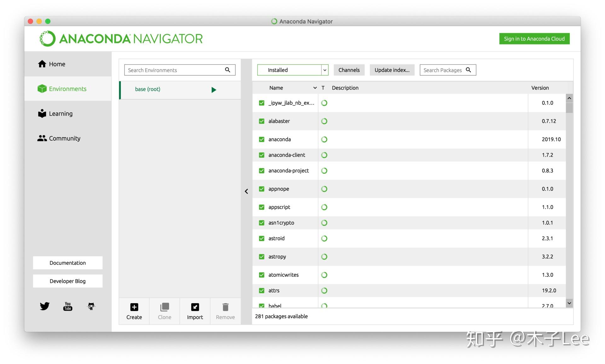Sign in to Anaconda Cloud

[534, 38]
